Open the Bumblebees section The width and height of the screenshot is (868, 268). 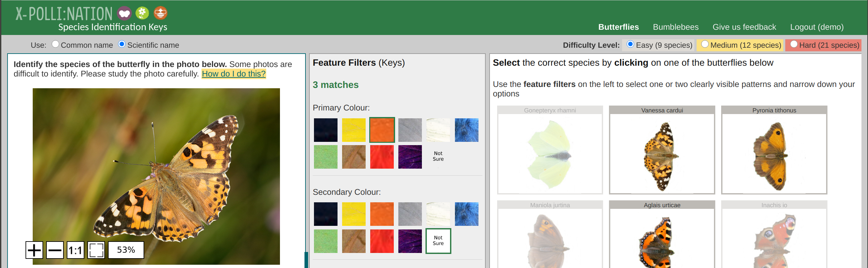coord(676,27)
